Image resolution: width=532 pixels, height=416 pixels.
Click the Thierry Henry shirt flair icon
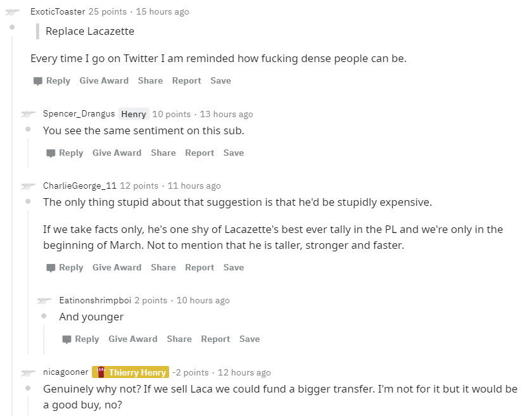(x=101, y=372)
